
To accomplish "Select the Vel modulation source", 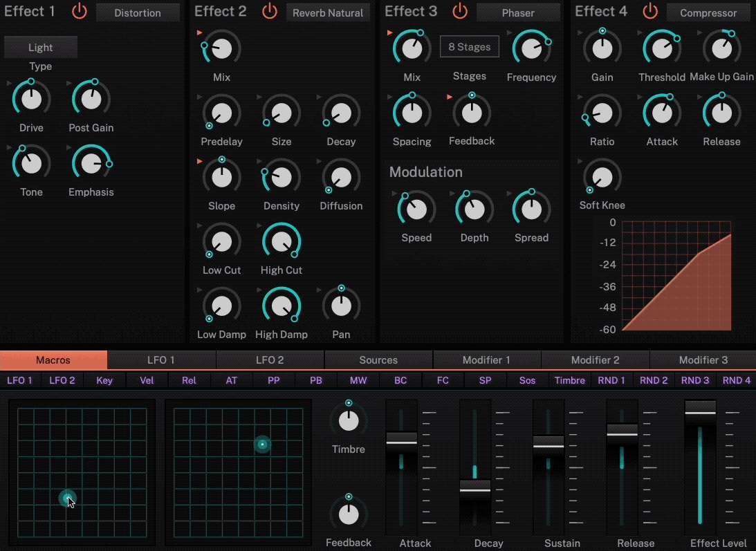I will point(147,380).
